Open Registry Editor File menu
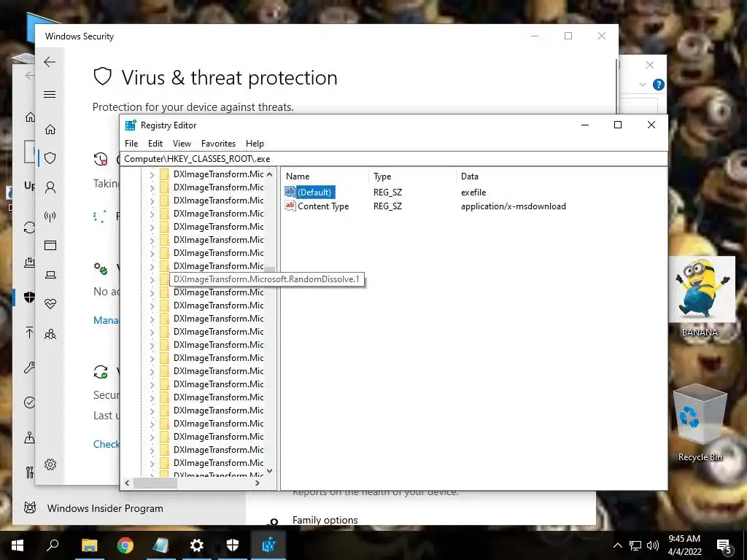 [131, 144]
